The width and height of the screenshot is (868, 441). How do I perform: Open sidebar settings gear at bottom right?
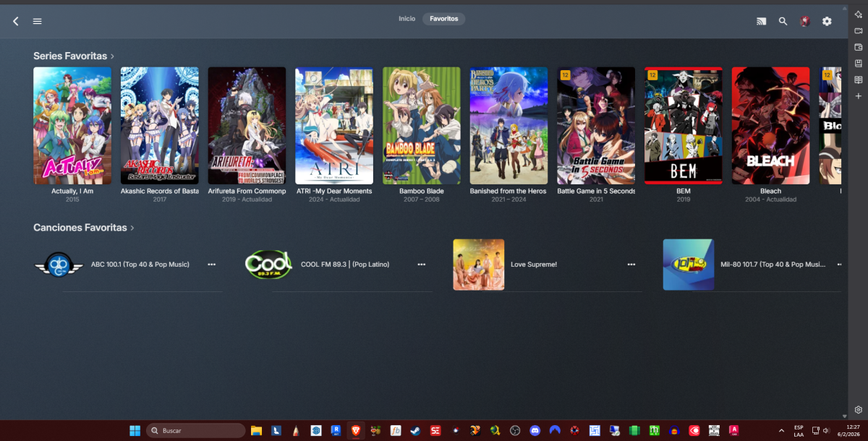[859, 409]
